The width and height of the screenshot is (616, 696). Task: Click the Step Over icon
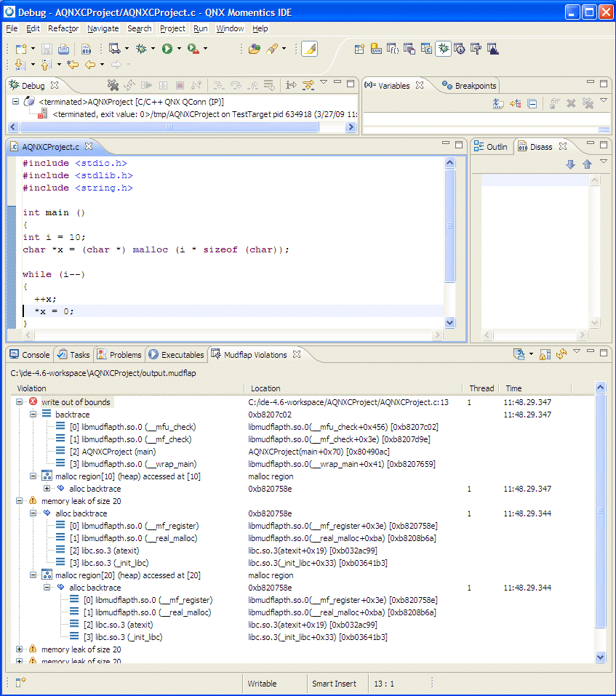(235, 85)
